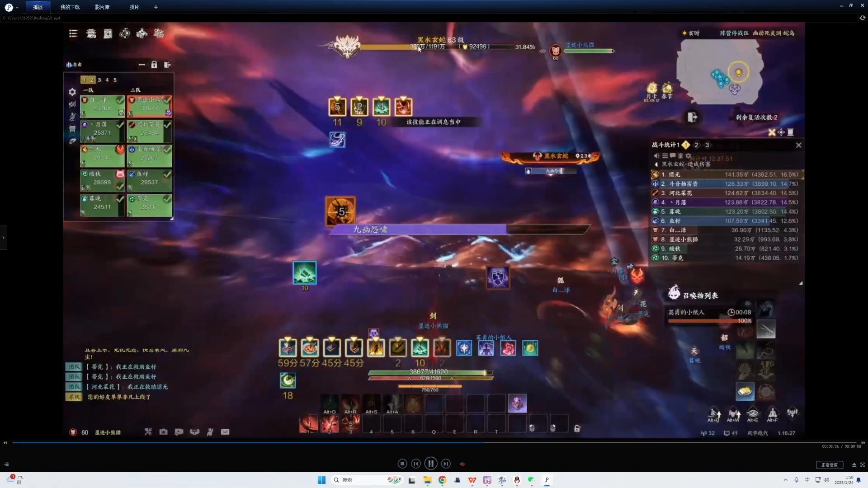Click the stop playback button
Image resolution: width=868 pixels, height=488 pixels.
(402, 464)
